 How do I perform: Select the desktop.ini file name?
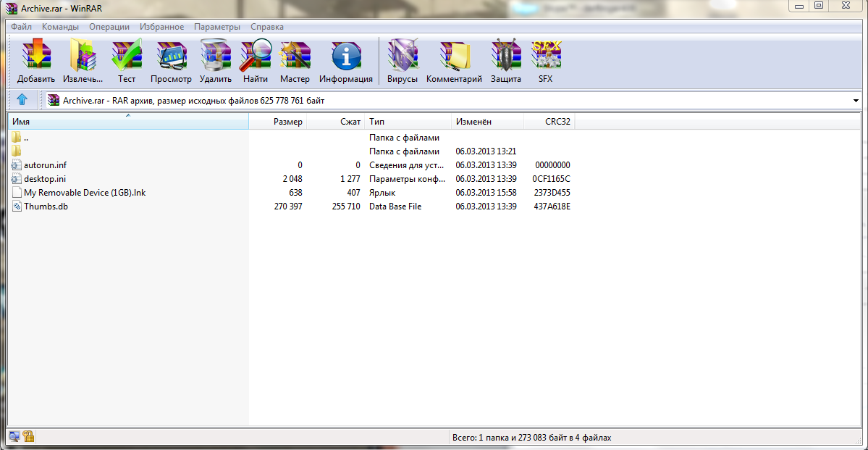pyautogui.click(x=46, y=178)
